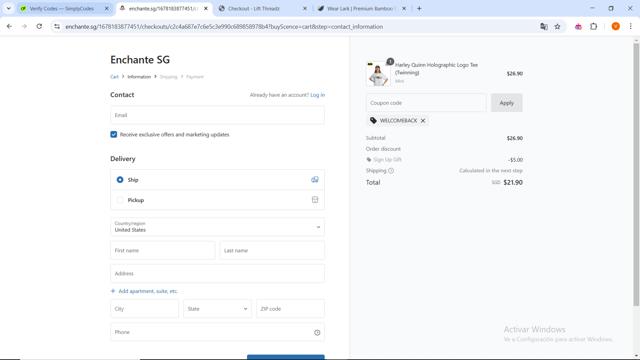Bookmark this page with the star icon
The width and height of the screenshot is (640, 360).
tap(557, 27)
